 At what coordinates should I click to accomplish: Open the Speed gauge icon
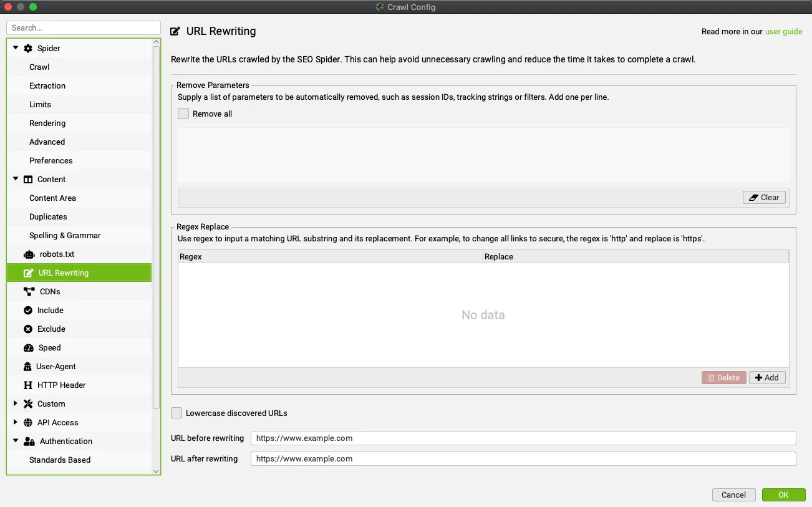click(x=28, y=348)
